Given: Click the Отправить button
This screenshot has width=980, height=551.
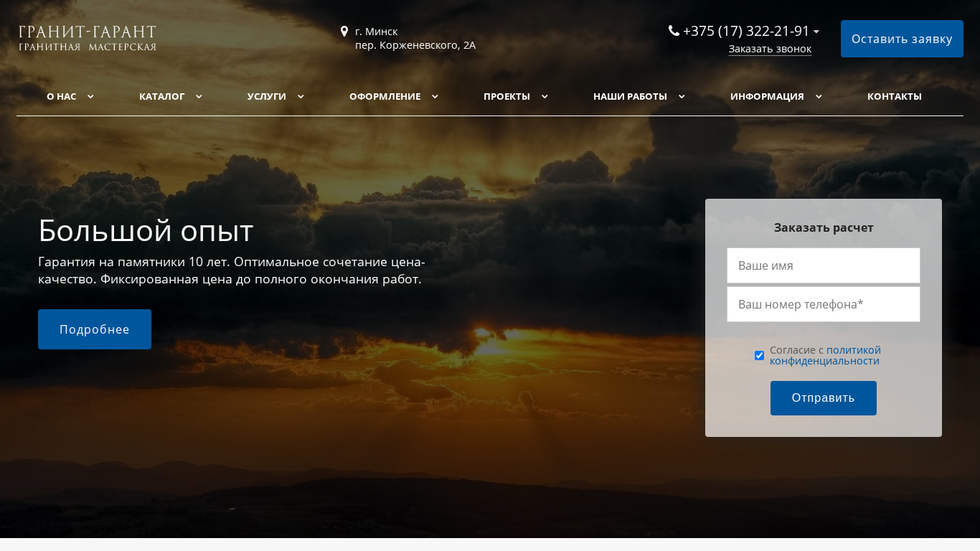Looking at the screenshot, I should point(824,398).
